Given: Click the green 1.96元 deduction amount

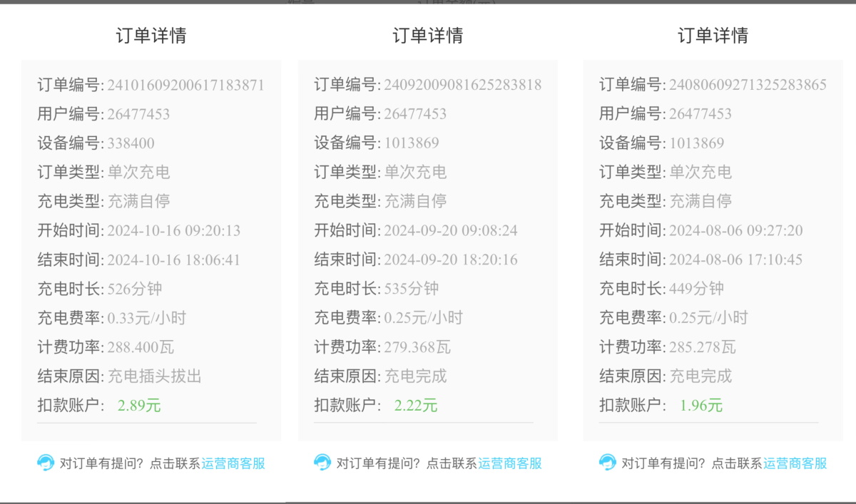Looking at the screenshot, I should [x=701, y=406].
